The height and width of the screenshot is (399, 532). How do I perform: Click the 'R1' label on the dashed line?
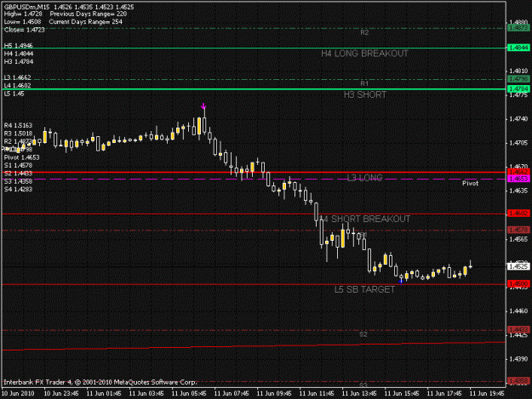364,83
